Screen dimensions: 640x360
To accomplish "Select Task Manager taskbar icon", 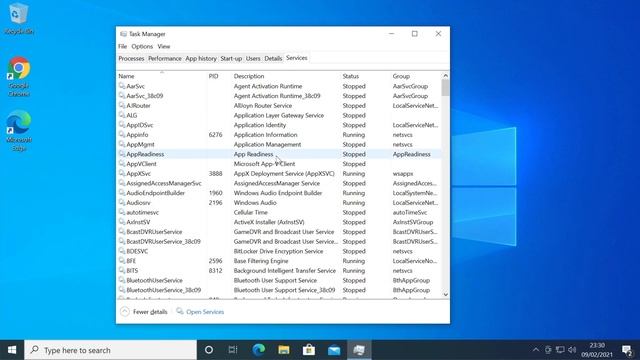I will click(359, 350).
